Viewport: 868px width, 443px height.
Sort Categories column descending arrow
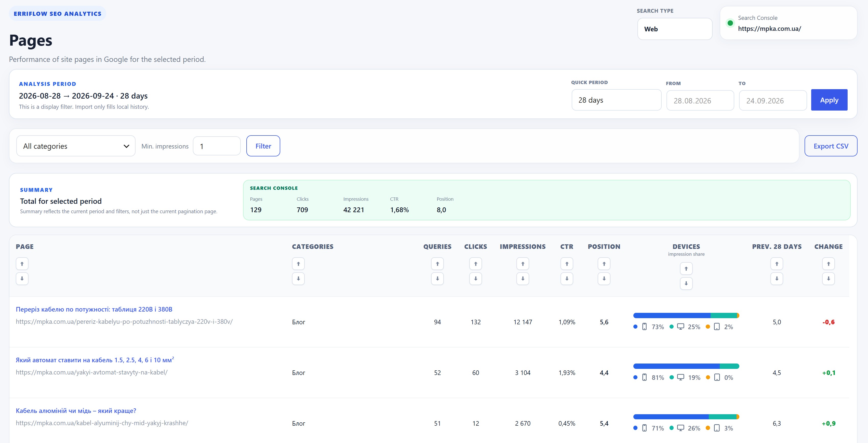(298, 279)
